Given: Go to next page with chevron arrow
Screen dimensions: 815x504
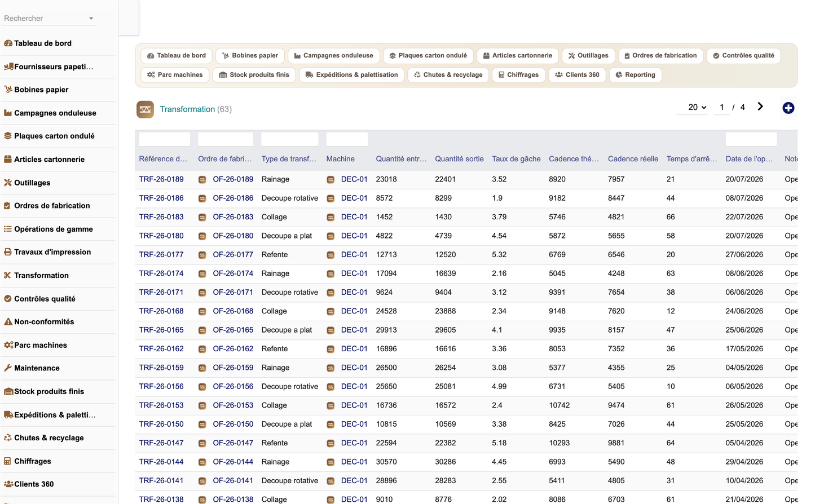Looking at the screenshot, I should (760, 107).
